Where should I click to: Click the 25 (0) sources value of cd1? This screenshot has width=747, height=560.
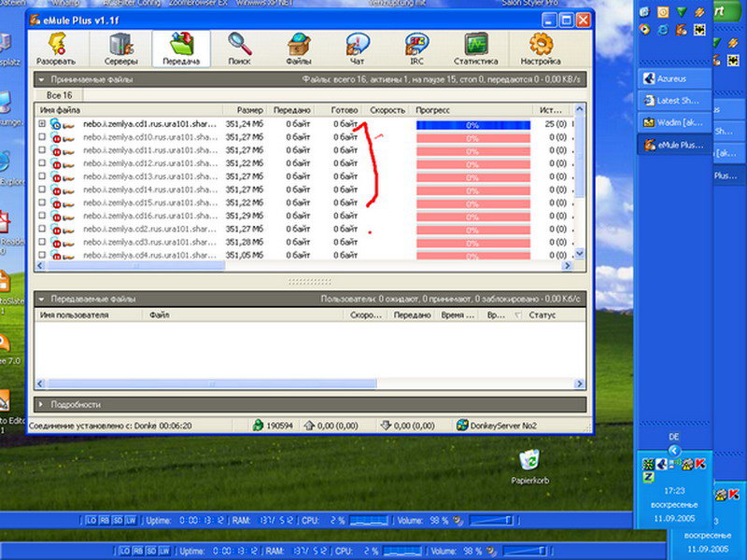pos(556,124)
